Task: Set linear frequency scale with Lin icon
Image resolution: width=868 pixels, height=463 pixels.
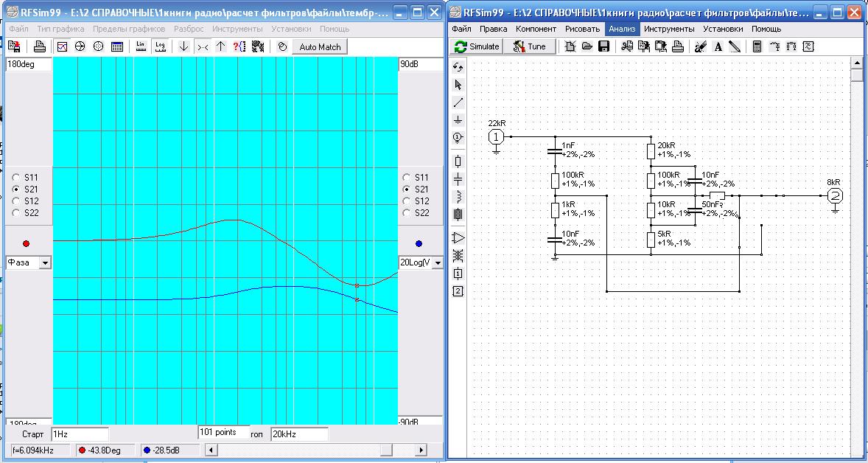Action: tap(141, 46)
